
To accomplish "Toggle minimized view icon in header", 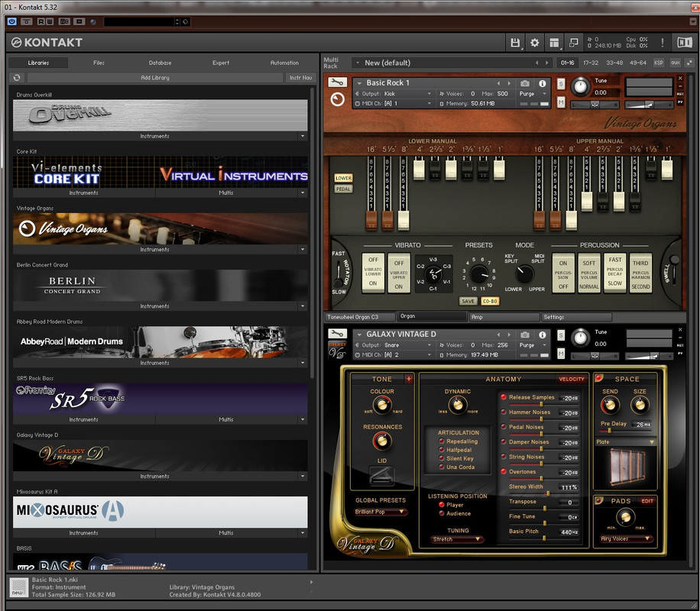I will [573, 43].
